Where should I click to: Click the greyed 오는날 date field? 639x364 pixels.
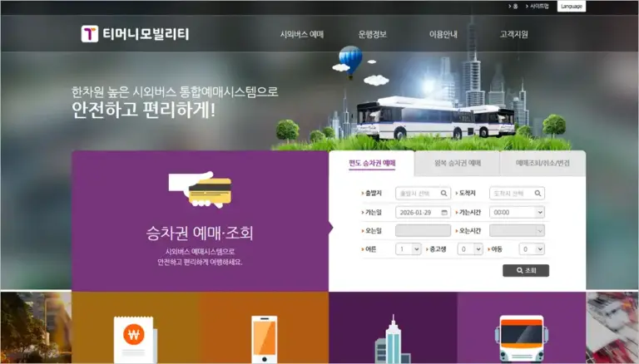423,231
